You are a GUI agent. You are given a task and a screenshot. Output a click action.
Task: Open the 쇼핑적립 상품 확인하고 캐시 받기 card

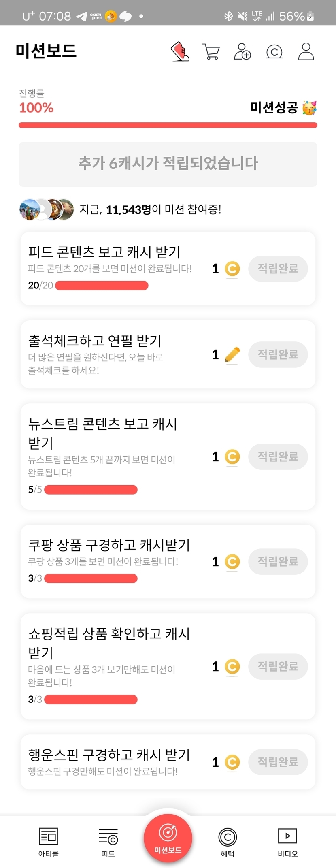109,666
